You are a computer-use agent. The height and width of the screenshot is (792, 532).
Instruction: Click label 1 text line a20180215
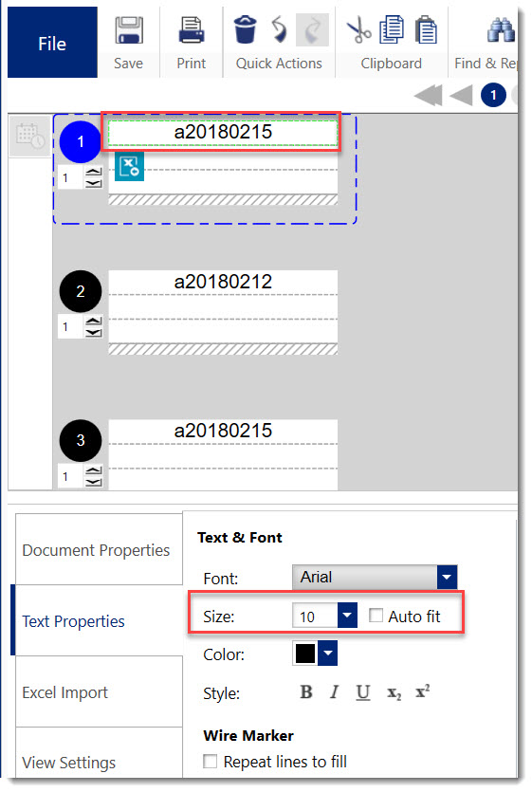(223, 133)
